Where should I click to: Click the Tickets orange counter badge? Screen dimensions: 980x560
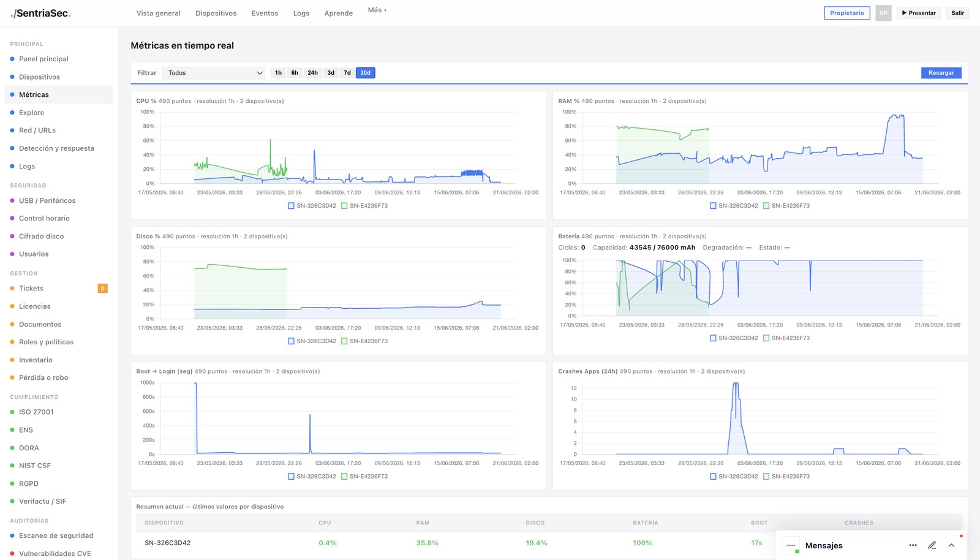tap(103, 289)
